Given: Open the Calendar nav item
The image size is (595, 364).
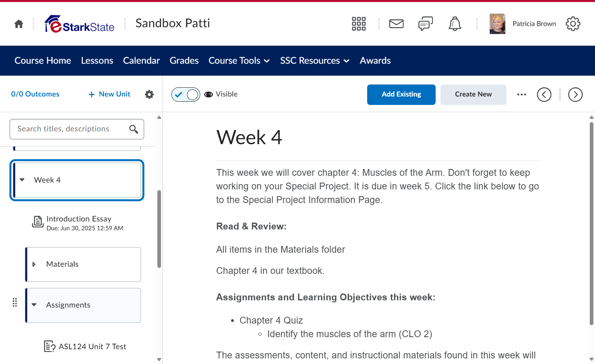Looking at the screenshot, I should (x=141, y=60).
